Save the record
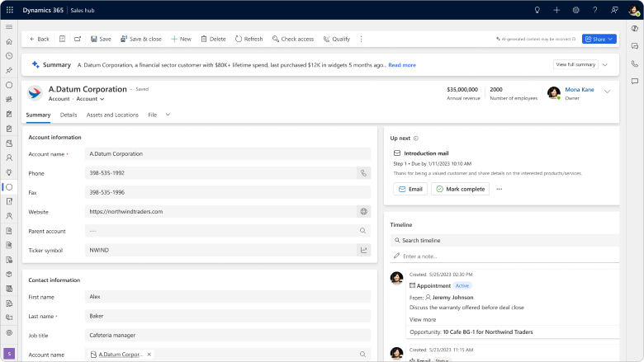 point(101,39)
